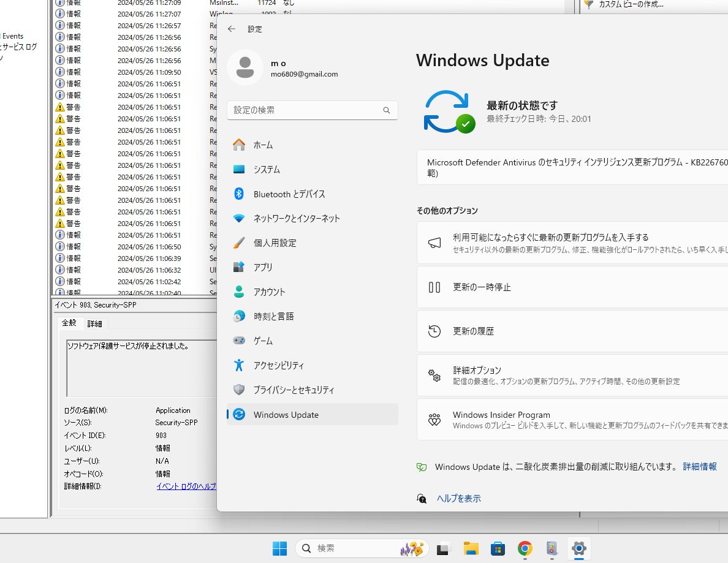The width and height of the screenshot is (728, 563).
Task: Open System settings page
Action: pos(313,170)
